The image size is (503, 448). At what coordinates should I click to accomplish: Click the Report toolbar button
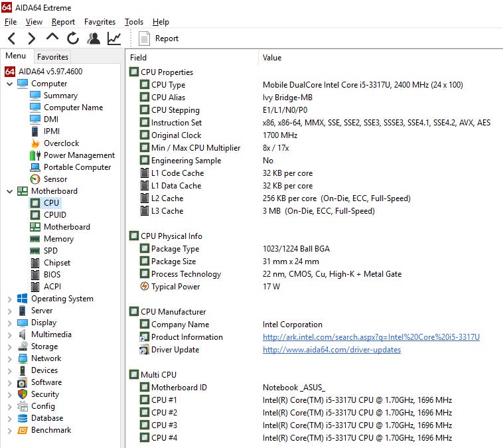[x=159, y=38]
